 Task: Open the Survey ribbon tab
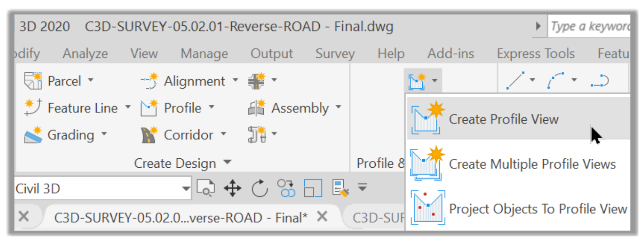[x=335, y=54]
